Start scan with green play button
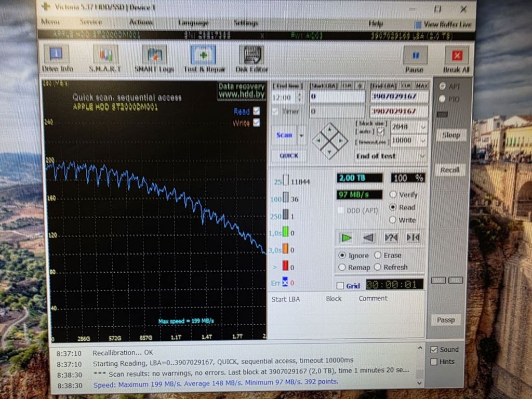532x399 pixels. click(346, 238)
